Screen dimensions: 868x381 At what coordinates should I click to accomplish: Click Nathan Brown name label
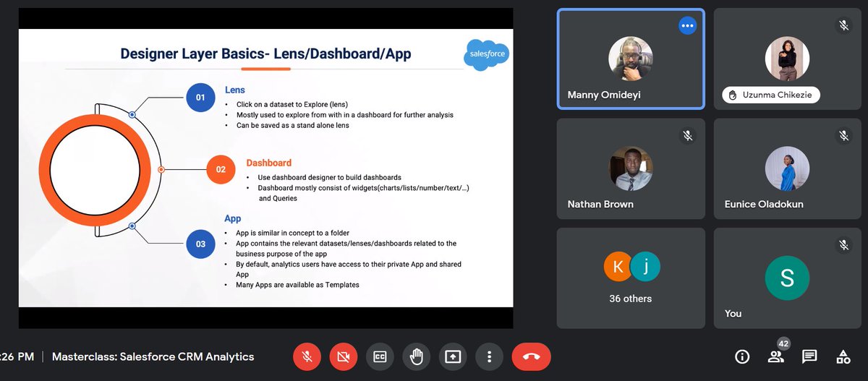[600, 204]
